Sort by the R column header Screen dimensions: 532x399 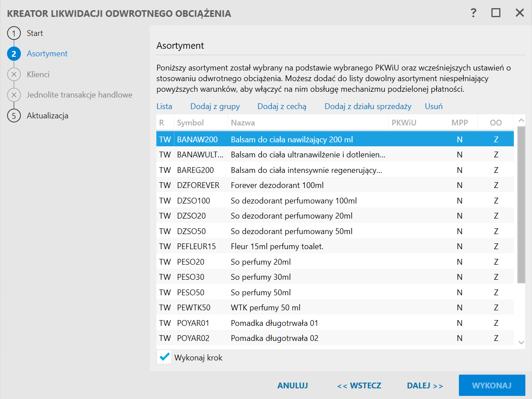[165, 123]
